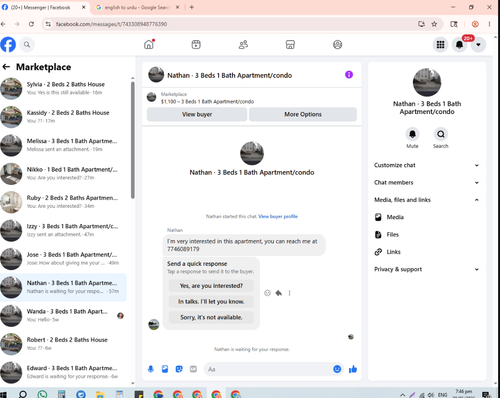The width and height of the screenshot is (500, 398).
Task: Choose a sticker icon
Action: coord(179,369)
